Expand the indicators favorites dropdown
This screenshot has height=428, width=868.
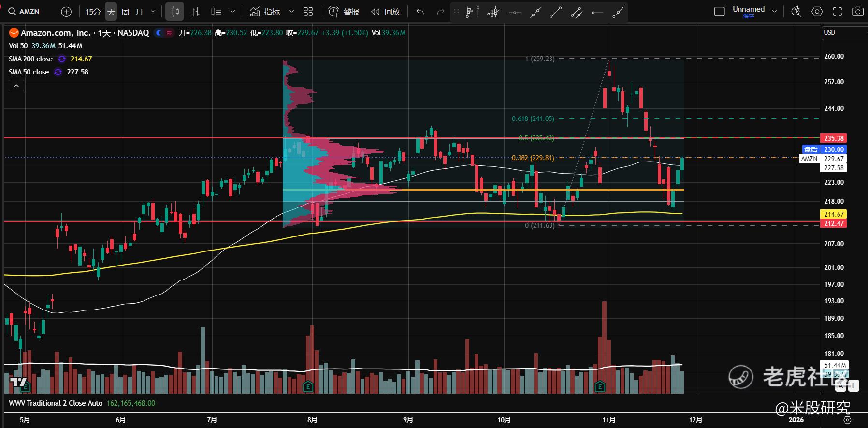click(x=291, y=12)
